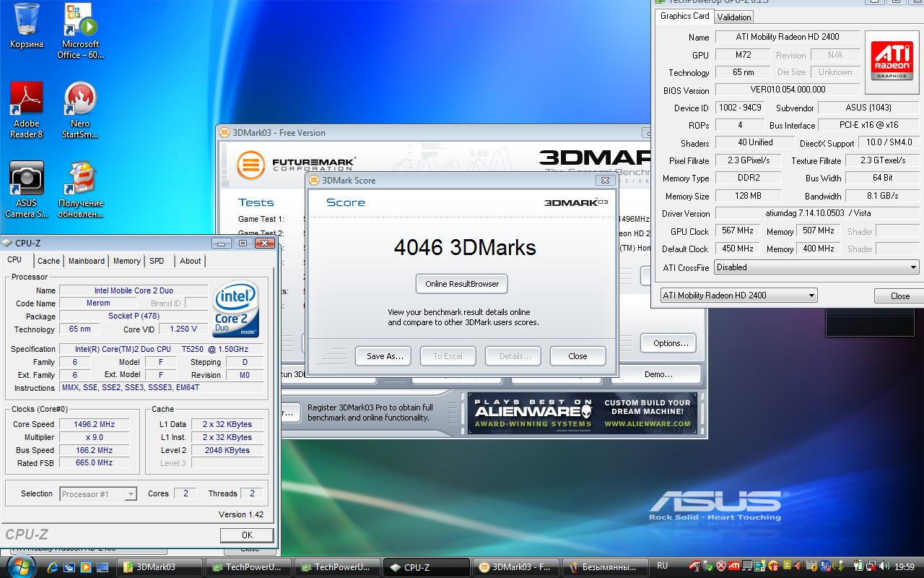Launch Windows Media Player from Quick Launch
924x578 pixels.
coord(86,567)
